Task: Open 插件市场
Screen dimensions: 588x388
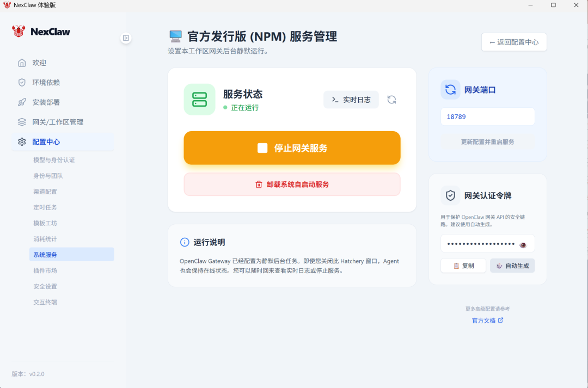Action: [x=72, y=270]
